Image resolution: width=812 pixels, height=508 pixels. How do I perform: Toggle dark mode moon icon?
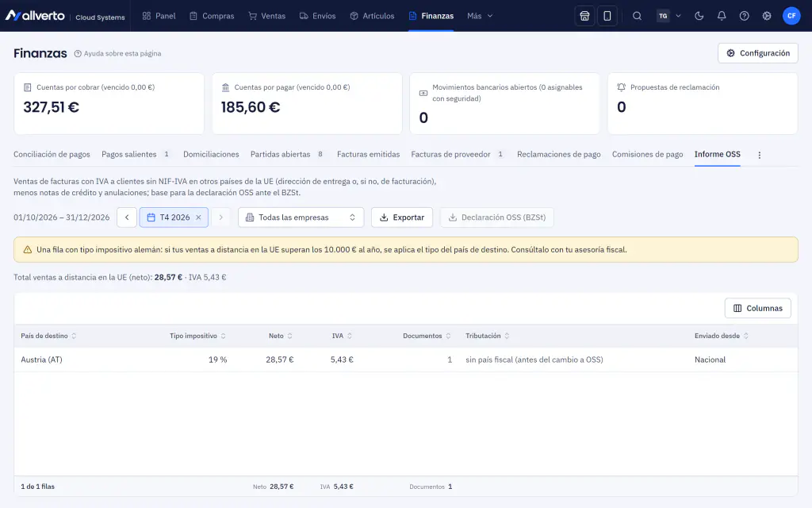[x=699, y=16]
